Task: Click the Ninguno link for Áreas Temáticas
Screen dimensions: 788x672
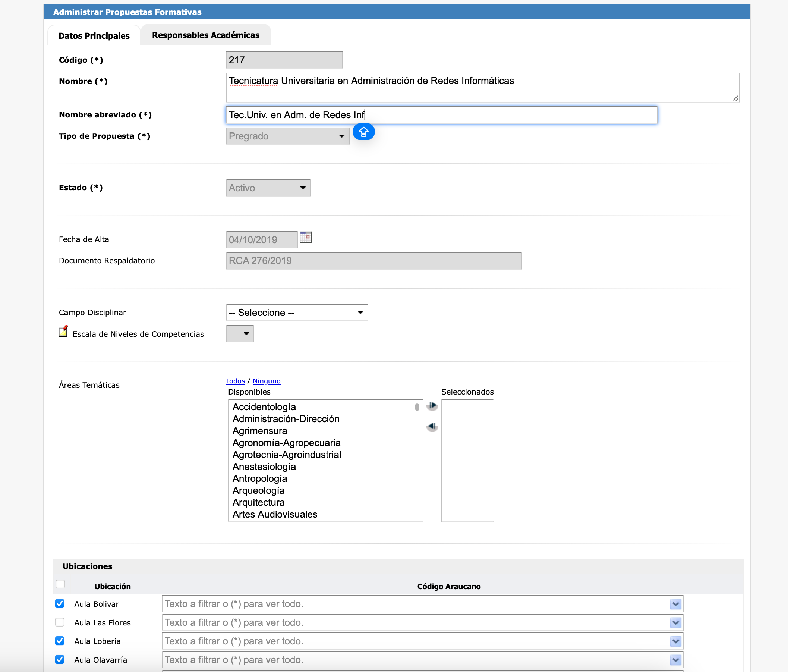Action: pos(267,381)
